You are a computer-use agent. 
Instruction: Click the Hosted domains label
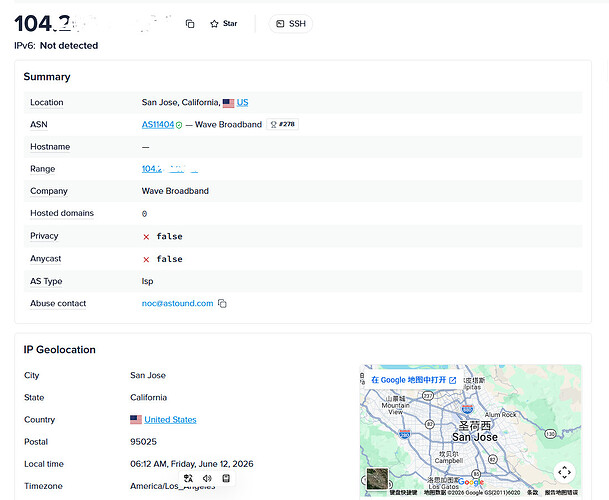tap(62, 213)
